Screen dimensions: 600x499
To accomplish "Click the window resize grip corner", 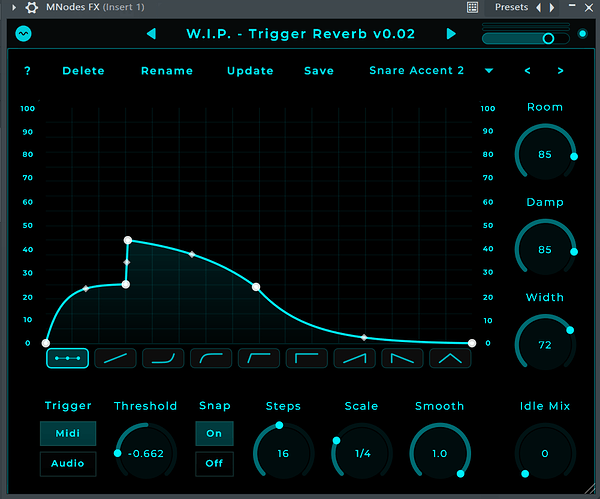I will click(590, 489).
